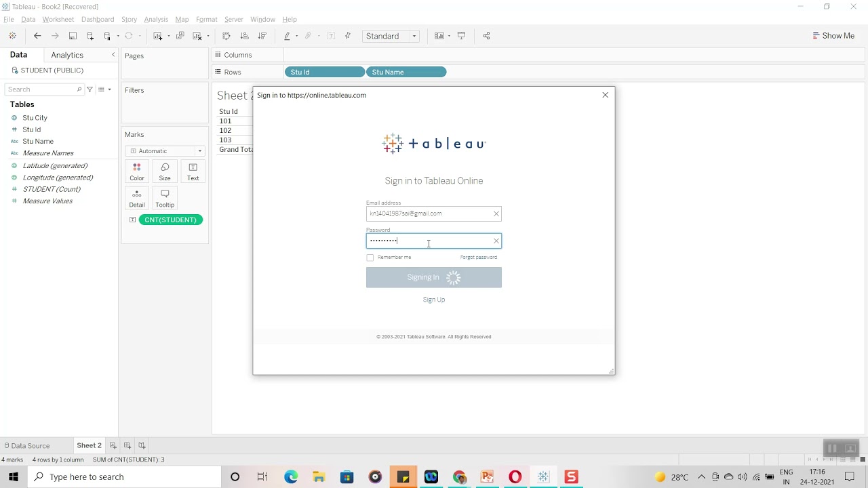Open Tooltip marks card

click(165, 198)
